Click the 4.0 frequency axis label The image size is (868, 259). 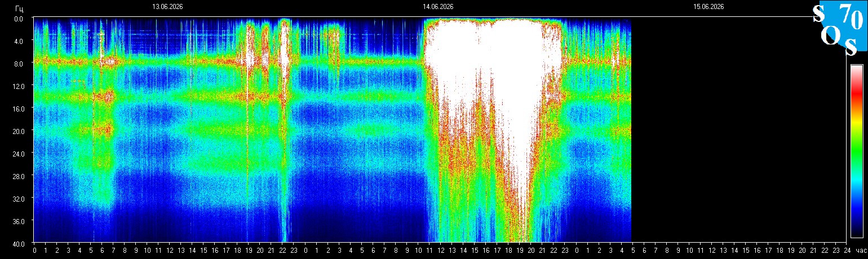(x=19, y=41)
